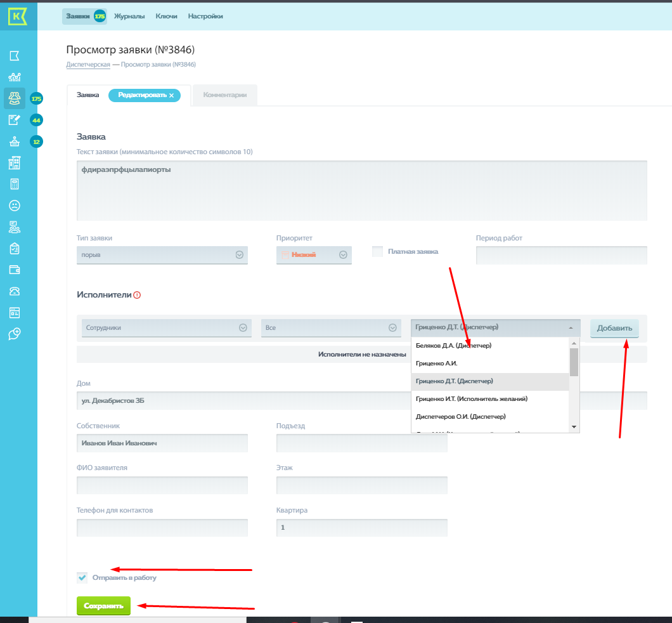Open the Сотрудники dropdown
Image resolution: width=672 pixels, height=623 pixels.
166,328
